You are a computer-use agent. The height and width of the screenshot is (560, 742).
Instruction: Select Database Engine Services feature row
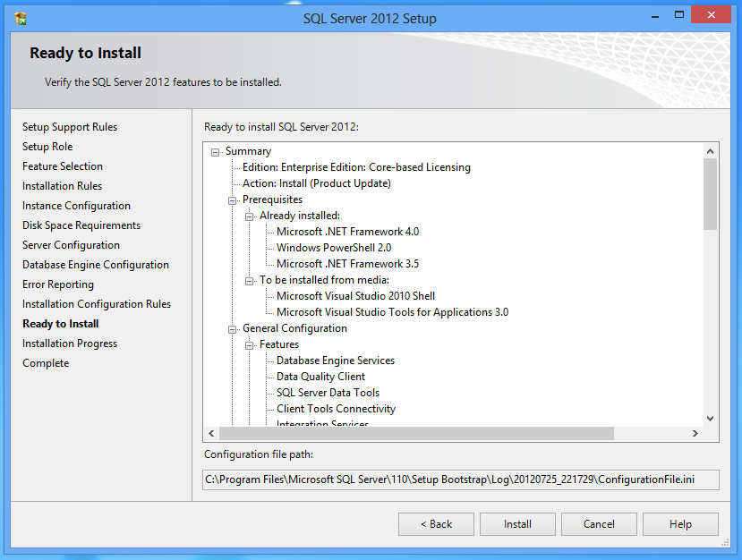336,361
